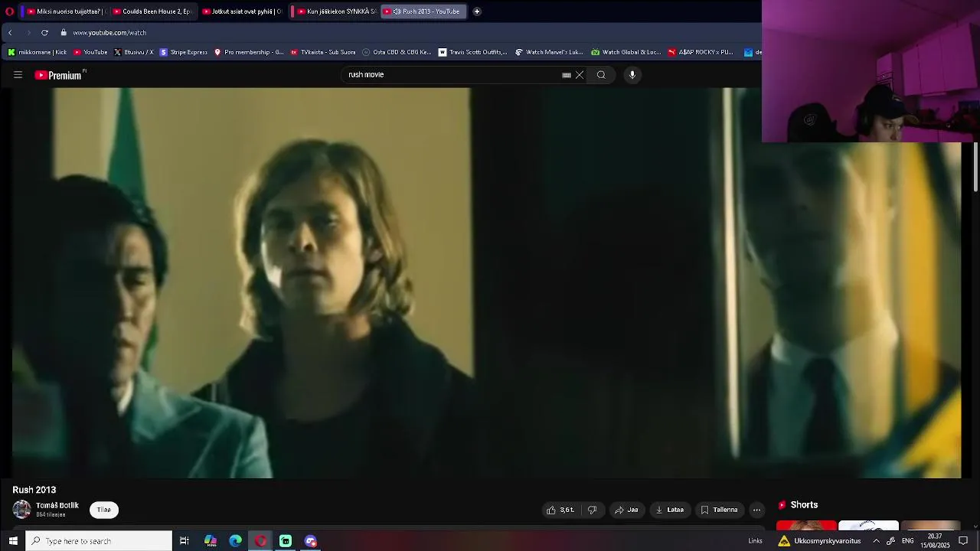Open the Discord taskbar icon
This screenshot has height=551, width=980.
click(311, 541)
